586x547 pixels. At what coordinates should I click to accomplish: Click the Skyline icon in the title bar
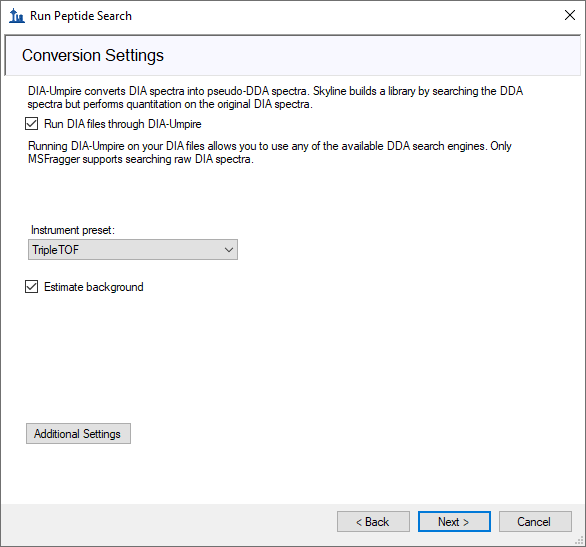tap(16, 16)
